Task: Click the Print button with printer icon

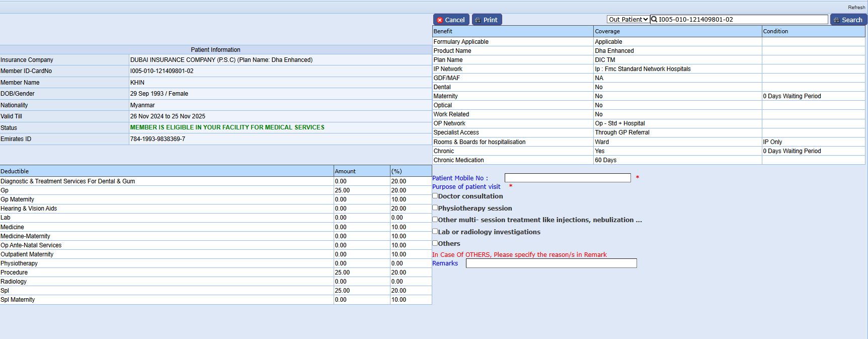Action: [x=487, y=20]
